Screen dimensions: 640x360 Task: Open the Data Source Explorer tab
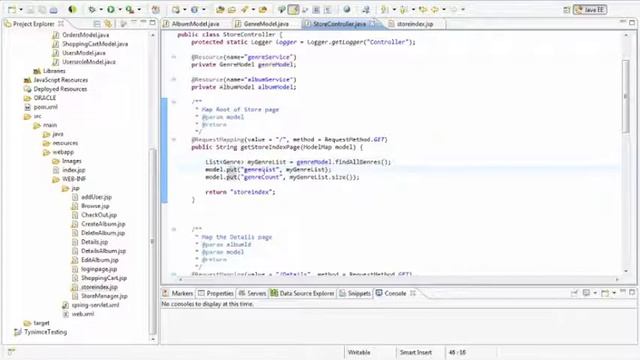tap(302, 293)
